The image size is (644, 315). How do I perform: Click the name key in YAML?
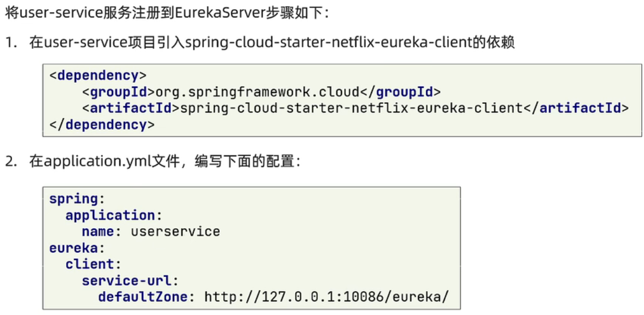pyautogui.click(x=99, y=231)
